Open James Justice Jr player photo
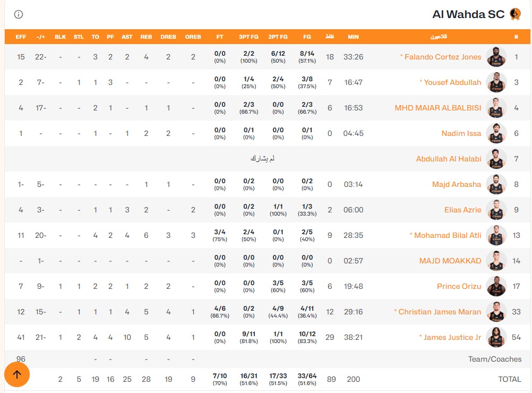532x393 pixels. click(496, 337)
